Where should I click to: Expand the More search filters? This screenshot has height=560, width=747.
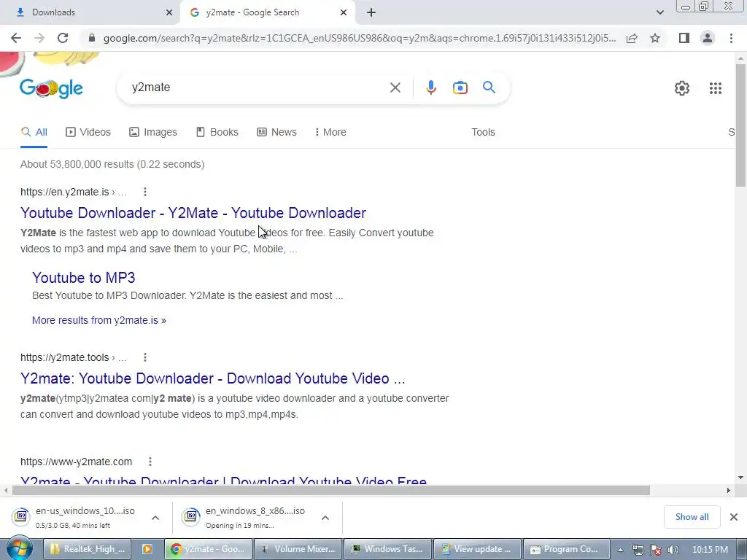coord(330,133)
